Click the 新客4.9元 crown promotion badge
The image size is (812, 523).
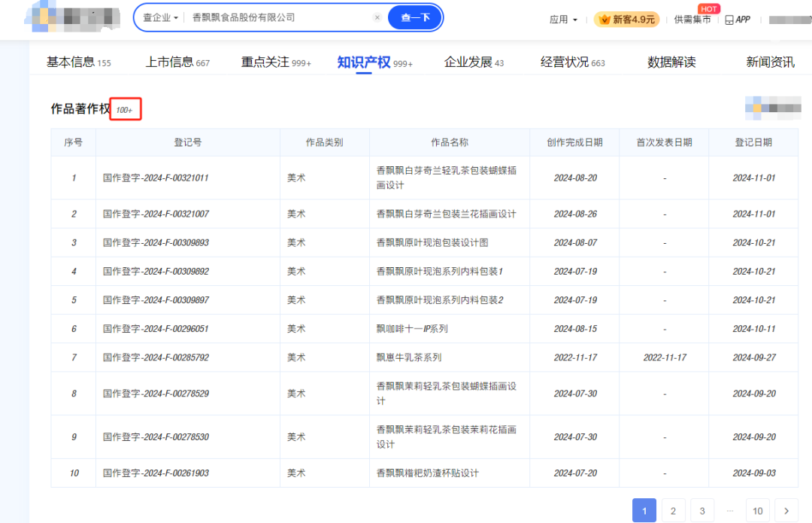[626, 20]
